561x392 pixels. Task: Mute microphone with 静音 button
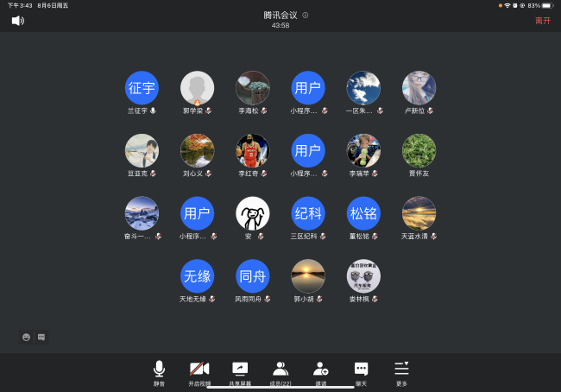[x=159, y=373]
